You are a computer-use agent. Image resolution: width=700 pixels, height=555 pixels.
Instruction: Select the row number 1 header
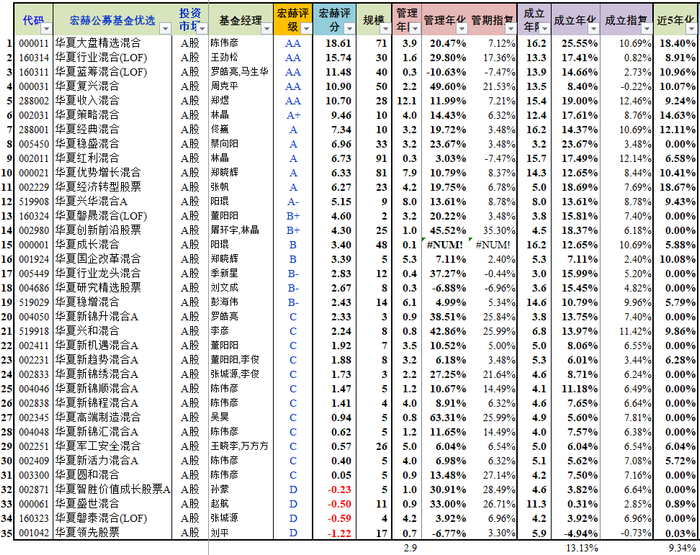pyautogui.click(x=7, y=43)
